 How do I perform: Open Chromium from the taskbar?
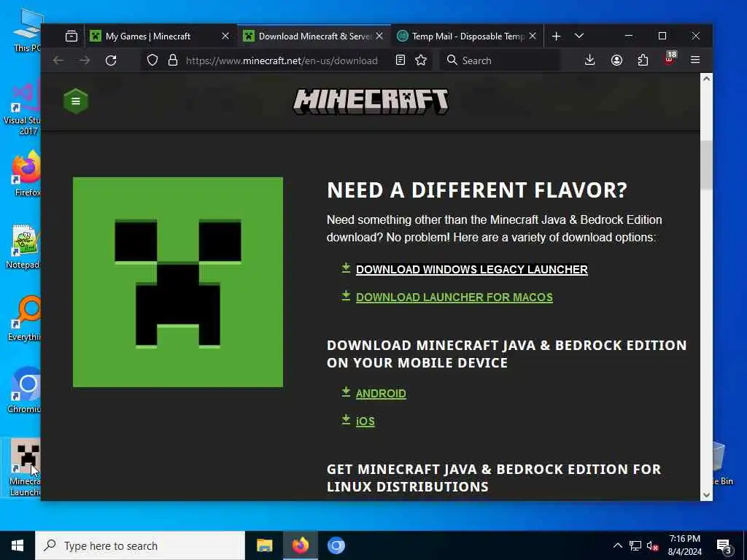[336, 545]
